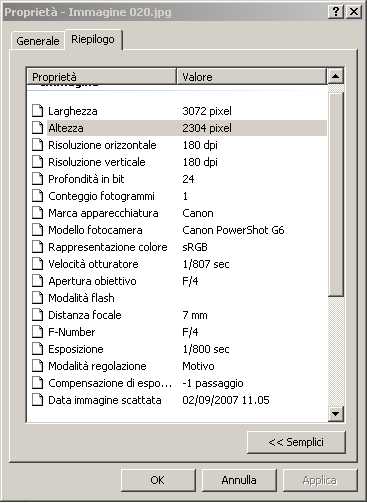The image size is (367, 503).
Task: Select the Conteggio fotogrammi label
Action: point(101,196)
